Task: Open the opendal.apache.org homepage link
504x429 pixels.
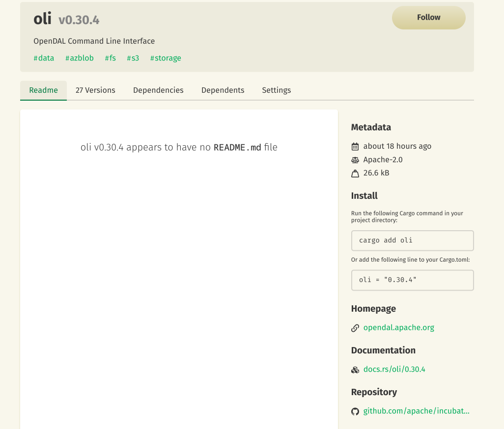Action: [398, 327]
